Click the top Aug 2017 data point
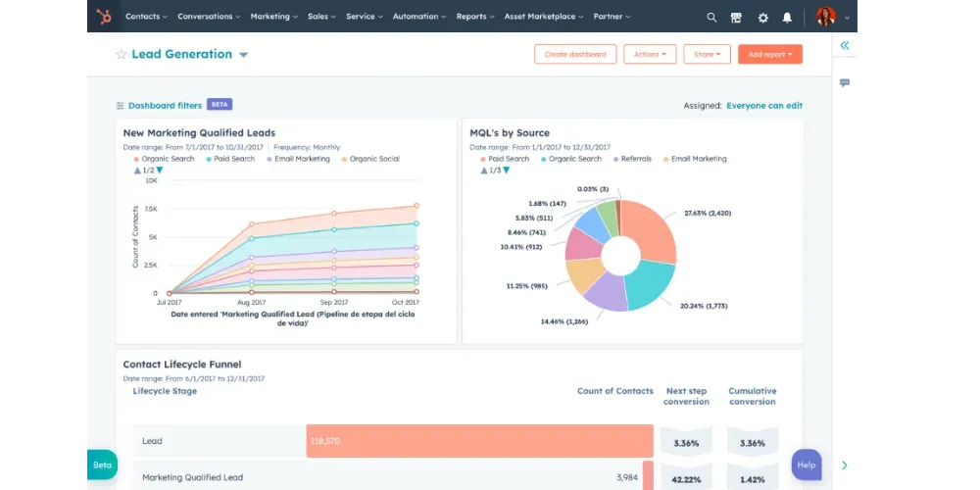This screenshot has height=490, width=980. point(251,223)
